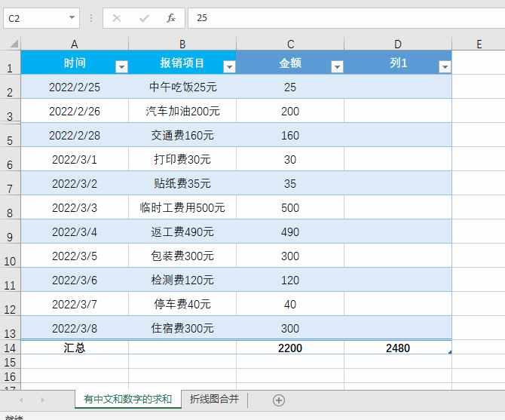Screen dimensions: 505x420
Task: Click date cell 2022/3/1
Action: [x=75, y=159]
